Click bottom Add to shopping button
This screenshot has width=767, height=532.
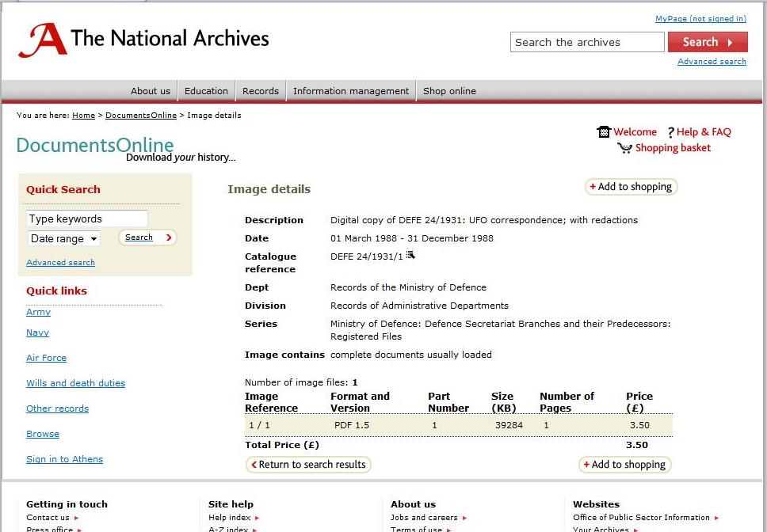pos(624,465)
